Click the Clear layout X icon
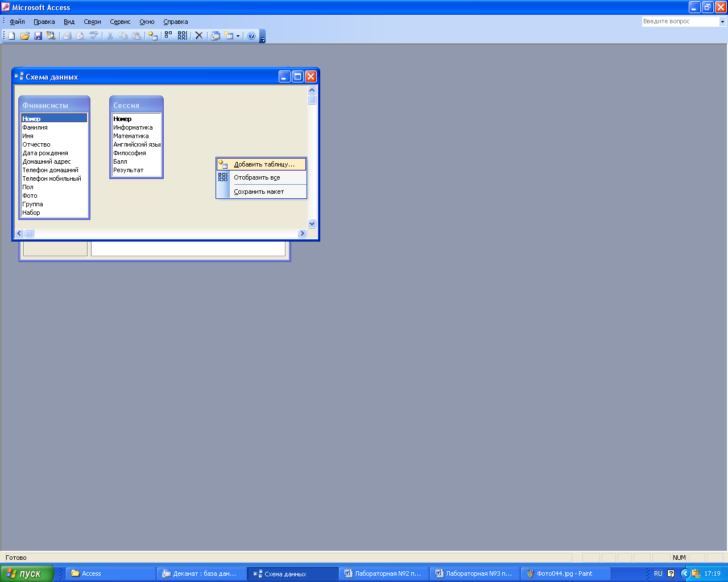 pos(199,36)
